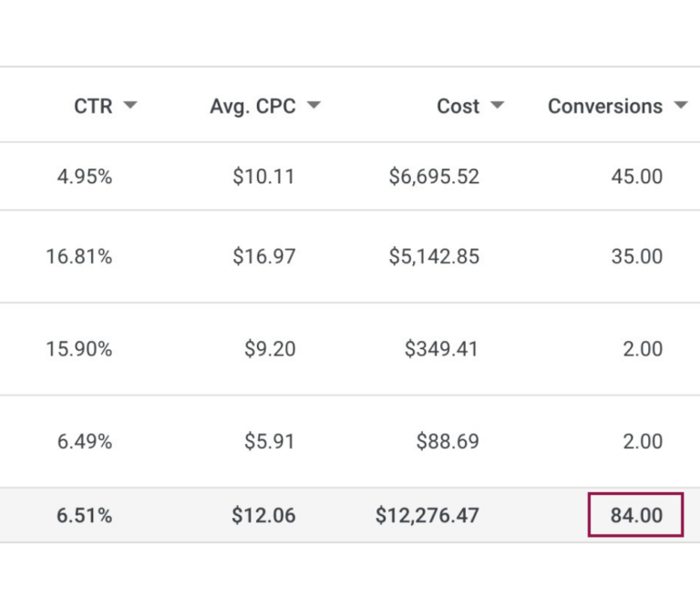
Task: Open the Conversions column dropdown arrow
Action: tap(680, 106)
